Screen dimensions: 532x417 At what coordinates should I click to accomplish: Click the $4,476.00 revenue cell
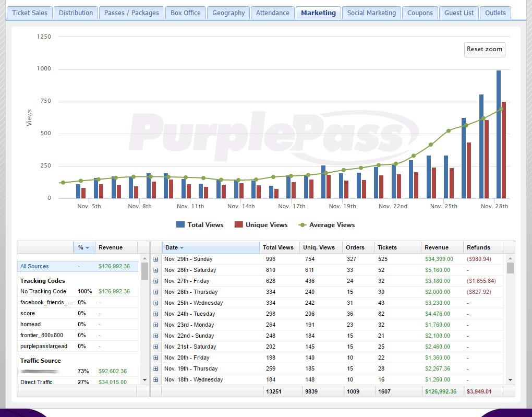point(438,314)
